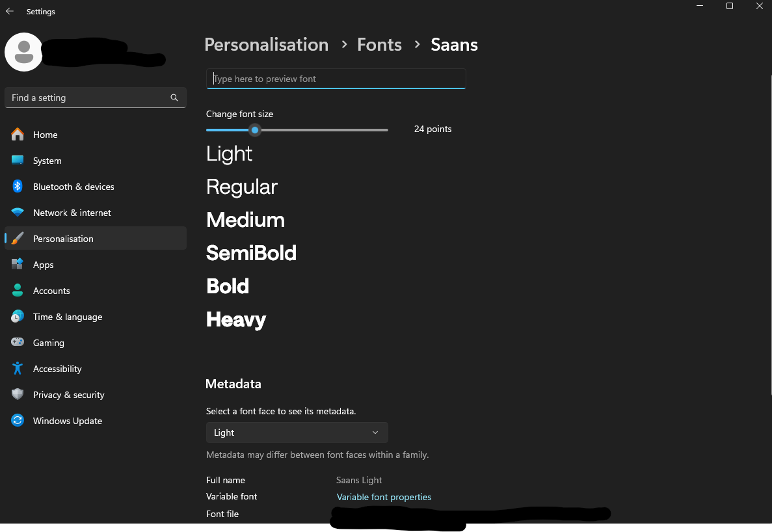Click the dropdown chevron beside Light
Viewport: 772px width, 532px height.
[375, 432]
